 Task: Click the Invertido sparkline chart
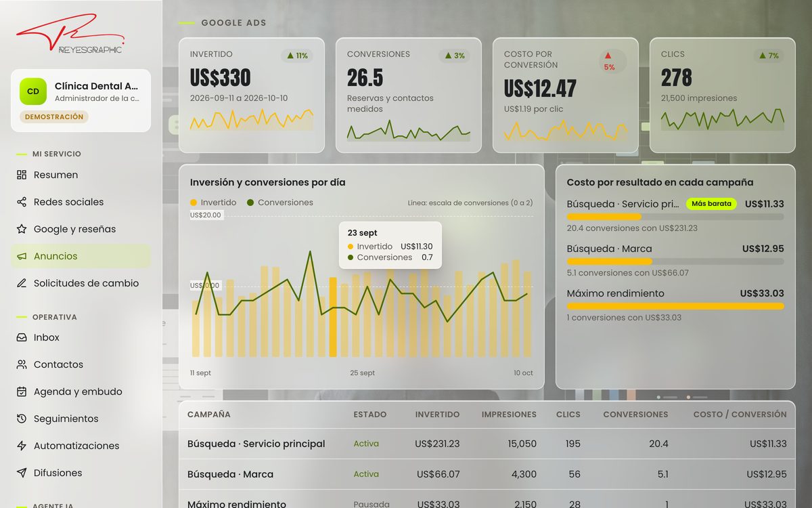click(252, 120)
